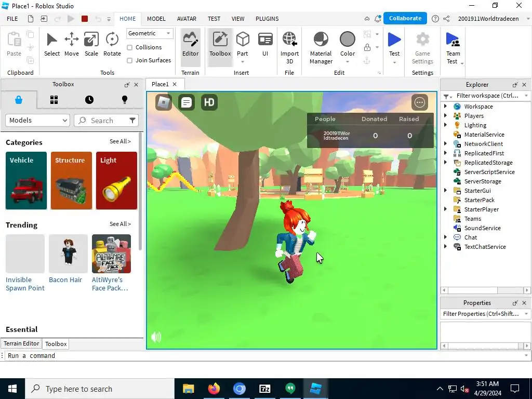This screenshot has width=532, height=399.
Task: Switch to the Terrain Editor bottom tab
Action: pyautogui.click(x=21, y=343)
